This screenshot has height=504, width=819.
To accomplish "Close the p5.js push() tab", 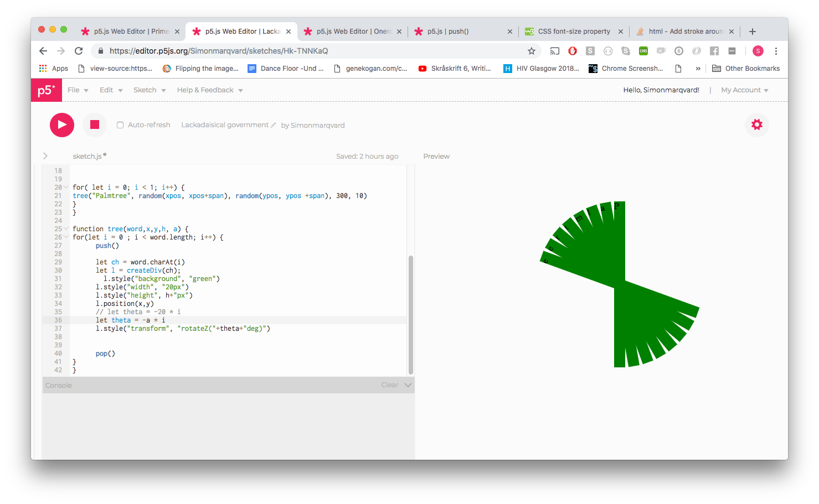I will click(510, 32).
